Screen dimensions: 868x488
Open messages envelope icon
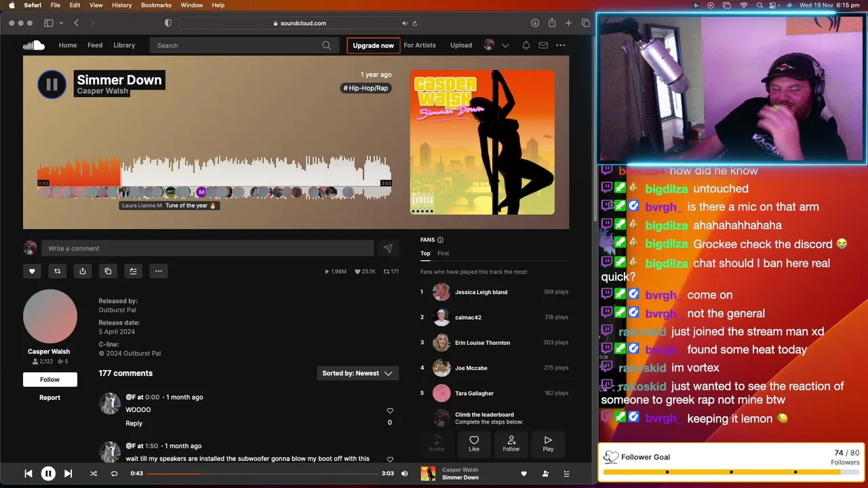[x=543, y=45]
